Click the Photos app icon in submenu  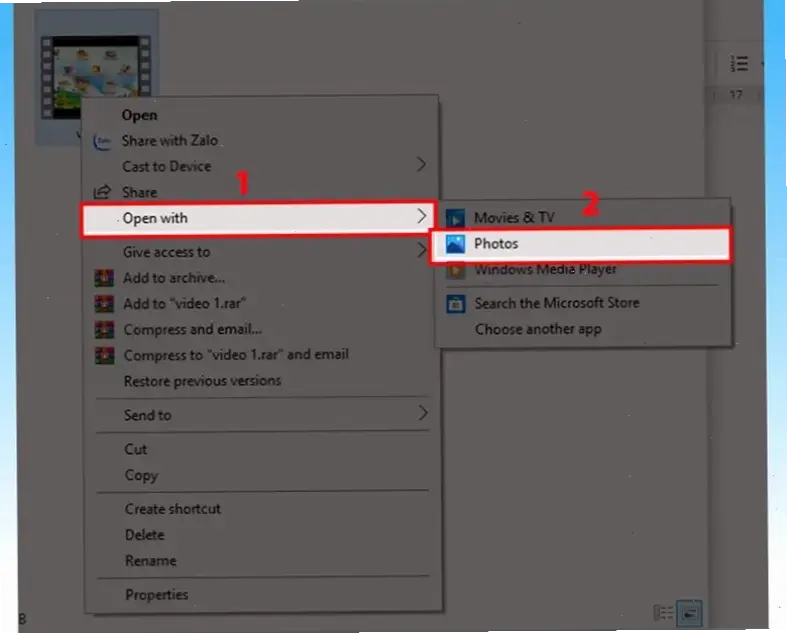coord(456,244)
